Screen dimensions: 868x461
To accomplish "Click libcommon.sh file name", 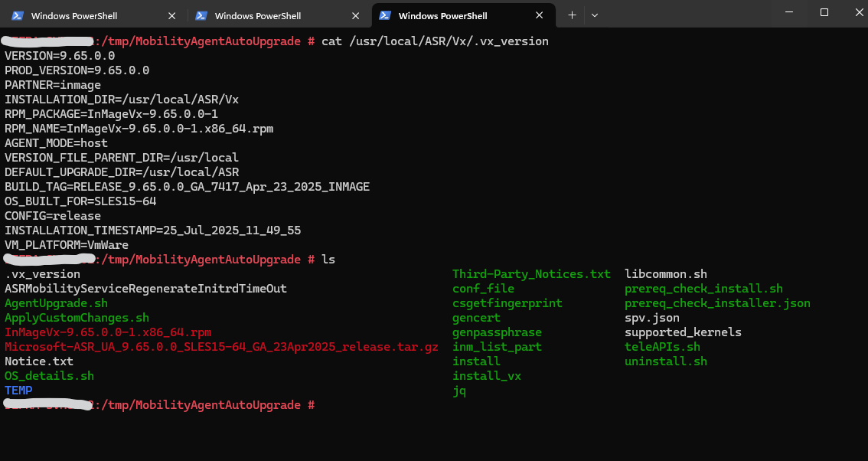I will 666,274.
